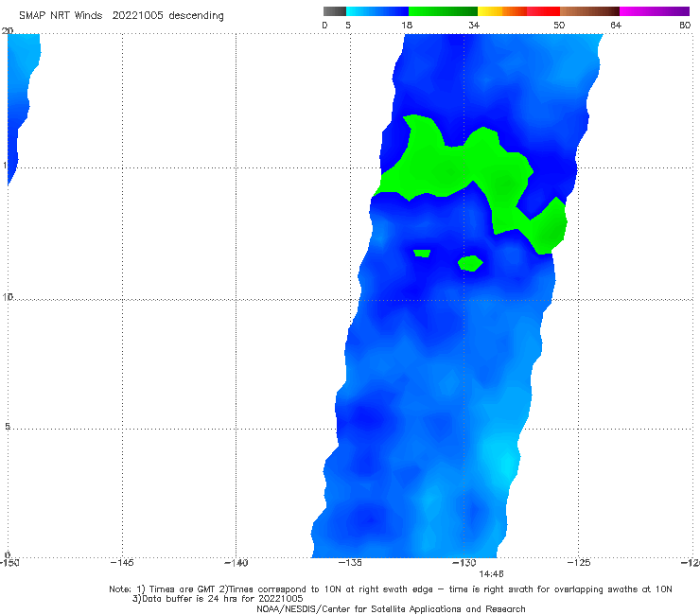The height and width of the screenshot is (615, 700).
Task: Click the small green patch near -130 longitude
Action: point(470,263)
